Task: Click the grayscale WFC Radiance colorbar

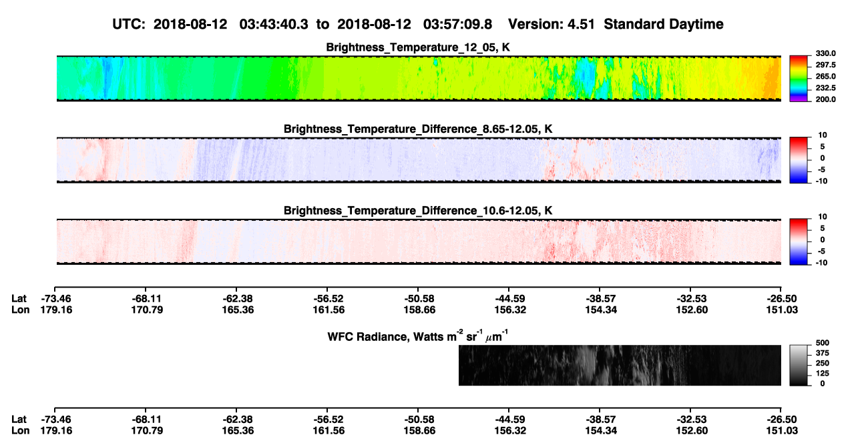Action: tap(799, 366)
